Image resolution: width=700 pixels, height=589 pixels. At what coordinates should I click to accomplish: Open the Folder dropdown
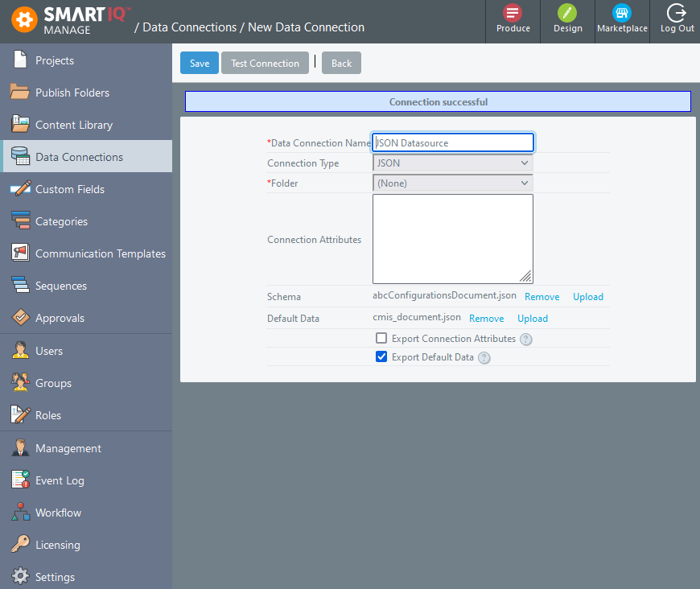(453, 183)
